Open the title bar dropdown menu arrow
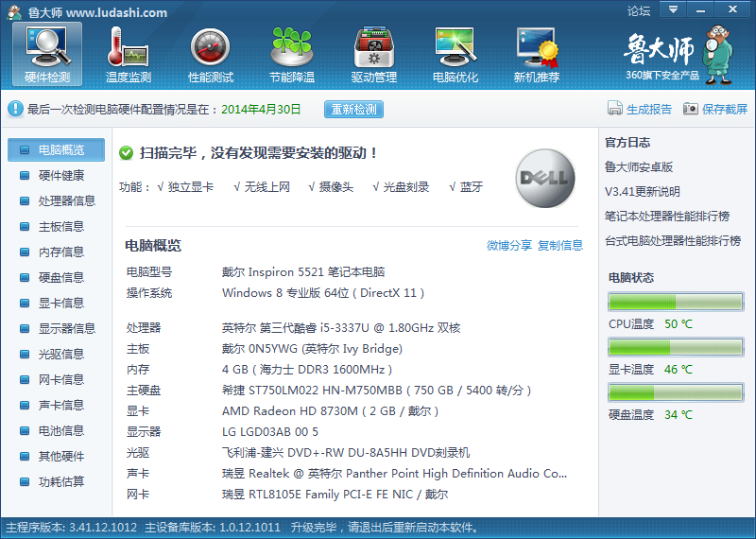756x539 pixels. [673, 9]
